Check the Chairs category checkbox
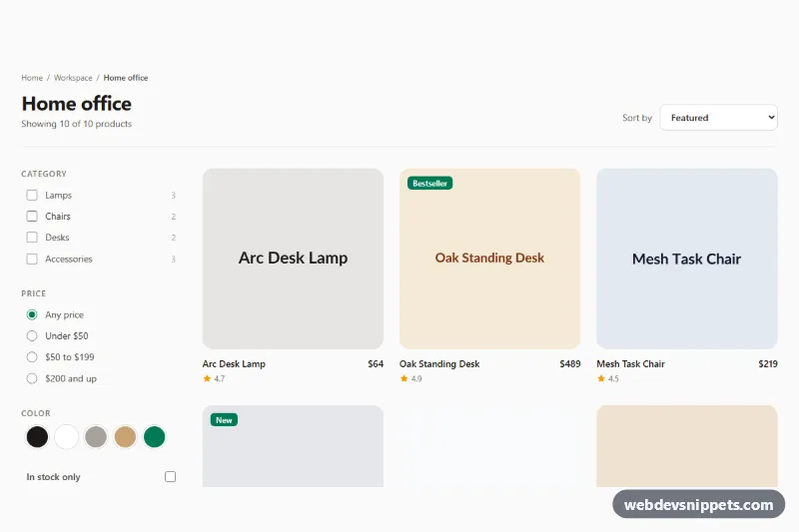This screenshot has width=799, height=532. [32, 216]
